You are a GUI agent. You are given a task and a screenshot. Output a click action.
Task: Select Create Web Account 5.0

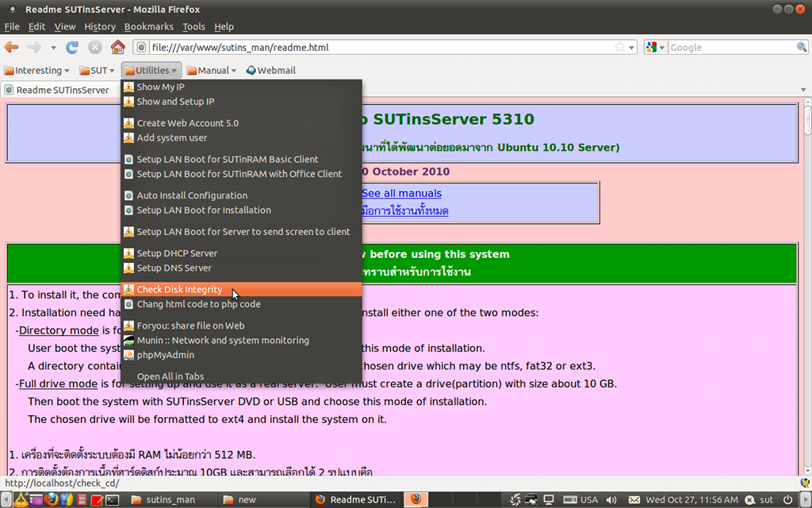241,123
